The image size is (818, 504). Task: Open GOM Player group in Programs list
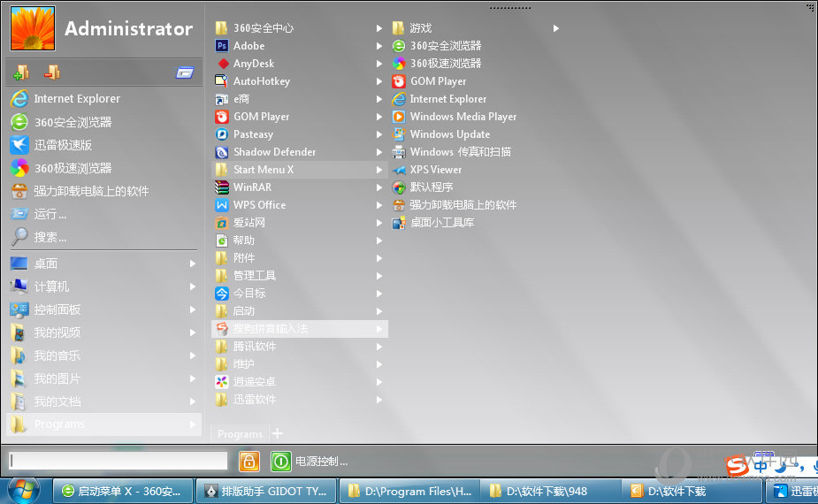[300, 117]
